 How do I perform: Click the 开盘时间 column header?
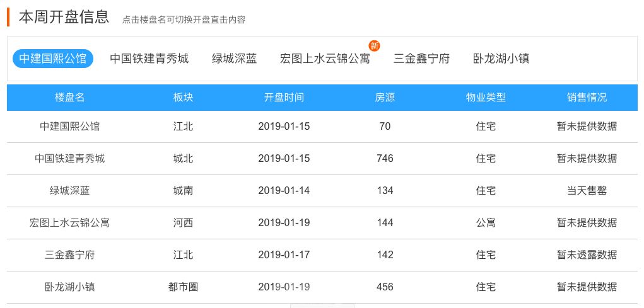pos(284,98)
